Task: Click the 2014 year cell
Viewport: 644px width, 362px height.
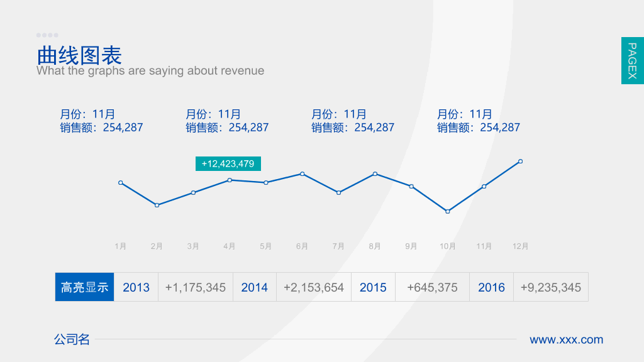Action: [255, 287]
